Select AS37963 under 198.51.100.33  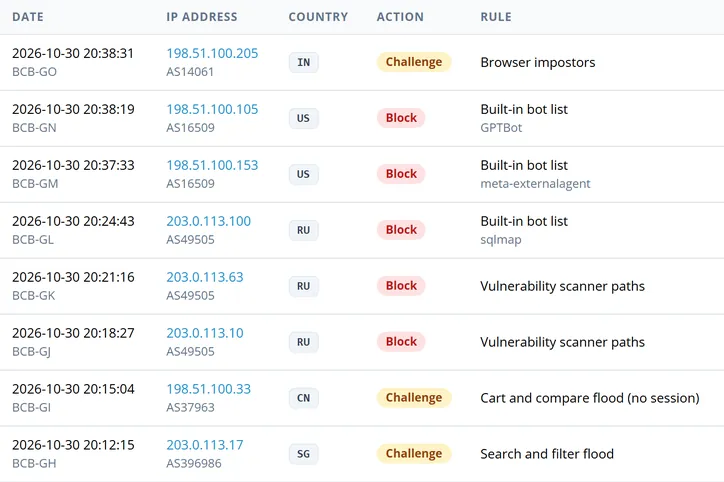click(190, 408)
